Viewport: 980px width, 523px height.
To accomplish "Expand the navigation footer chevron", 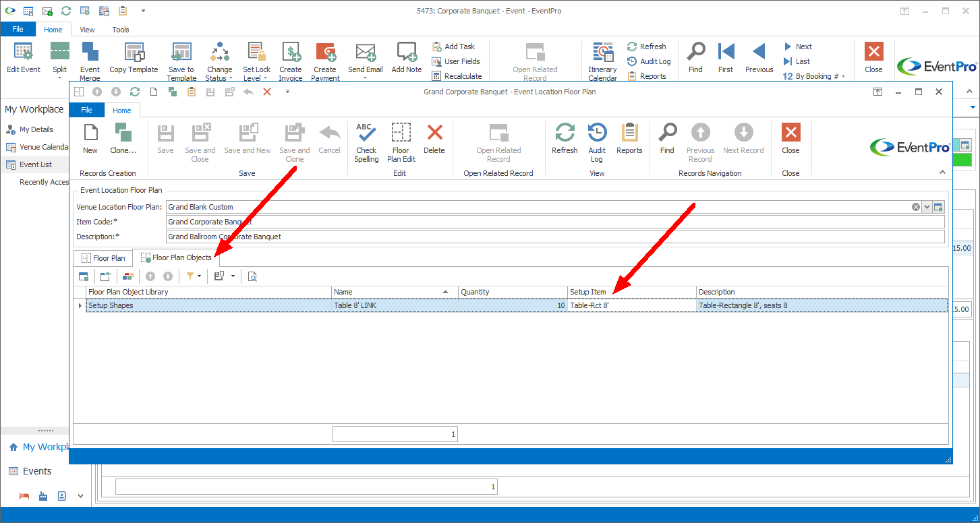I will [x=81, y=496].
